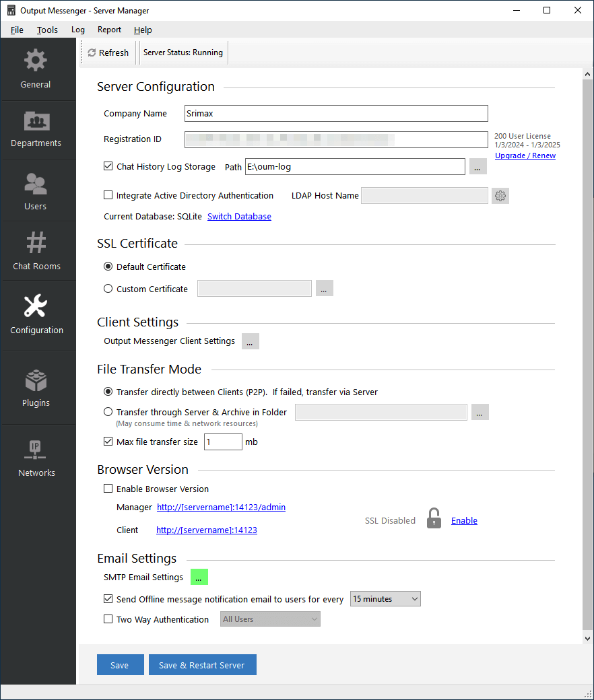The width and height of the screenshot is (594, 700).
Task: Enable Integrate Active Directory Authentication
Action: point(108,195)
